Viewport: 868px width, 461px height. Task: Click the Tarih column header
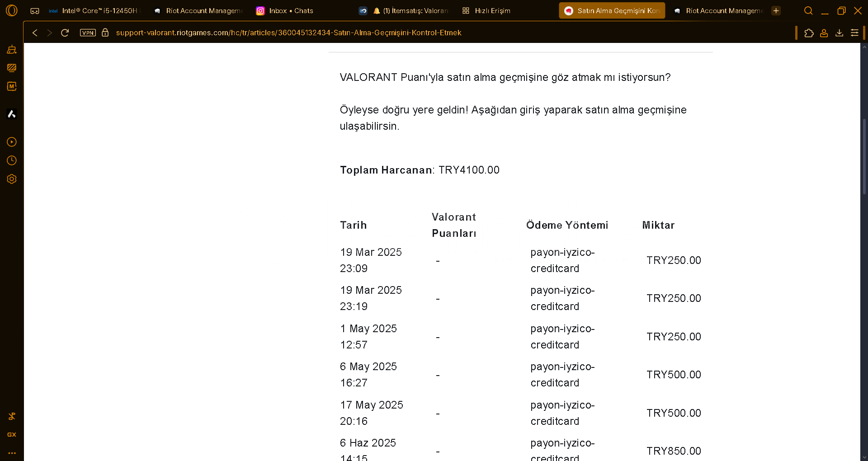(353, 225)
